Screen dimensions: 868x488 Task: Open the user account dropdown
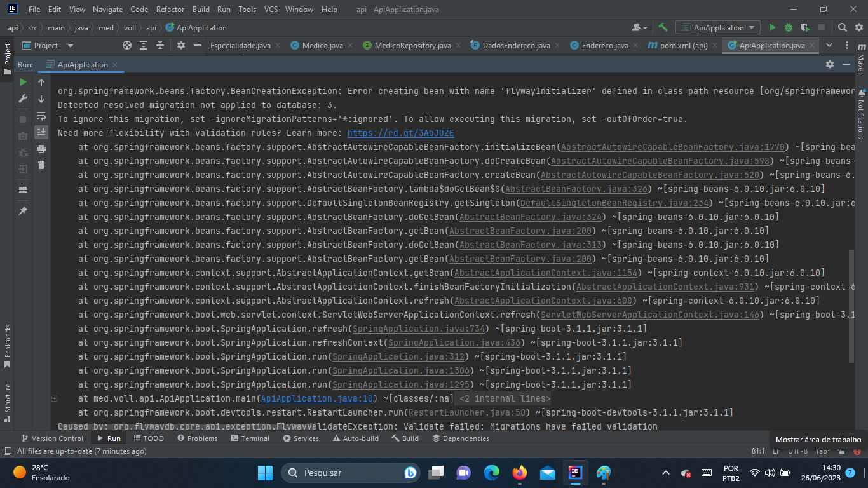coord(639,27)
